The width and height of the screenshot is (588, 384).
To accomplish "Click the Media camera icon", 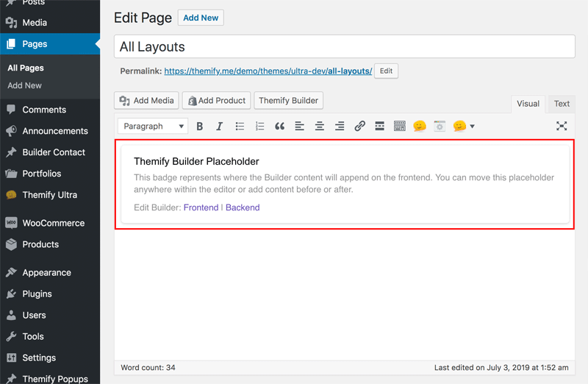I will 11,23.
